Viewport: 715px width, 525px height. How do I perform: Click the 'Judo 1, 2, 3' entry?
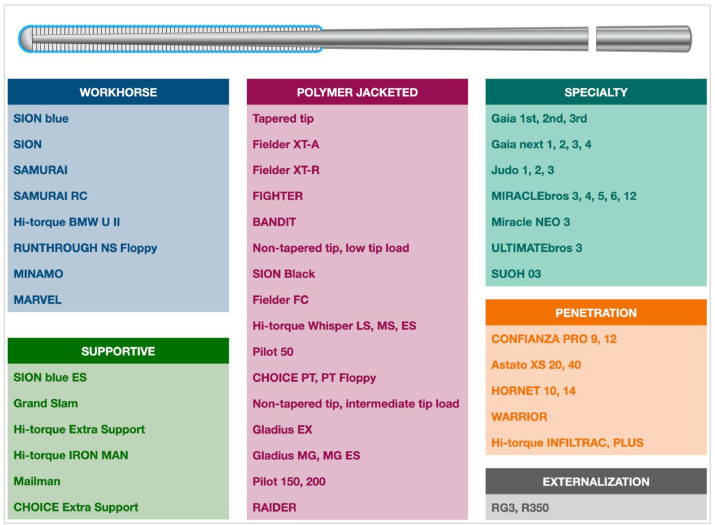click(523, 170)
